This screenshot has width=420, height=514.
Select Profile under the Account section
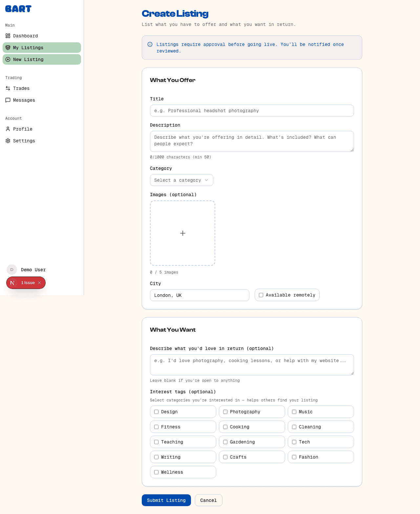click(22, 129)
